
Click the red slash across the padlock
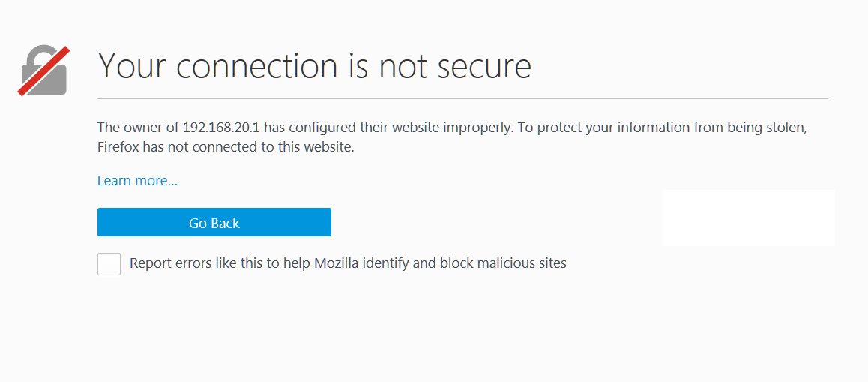coord(44,71)
